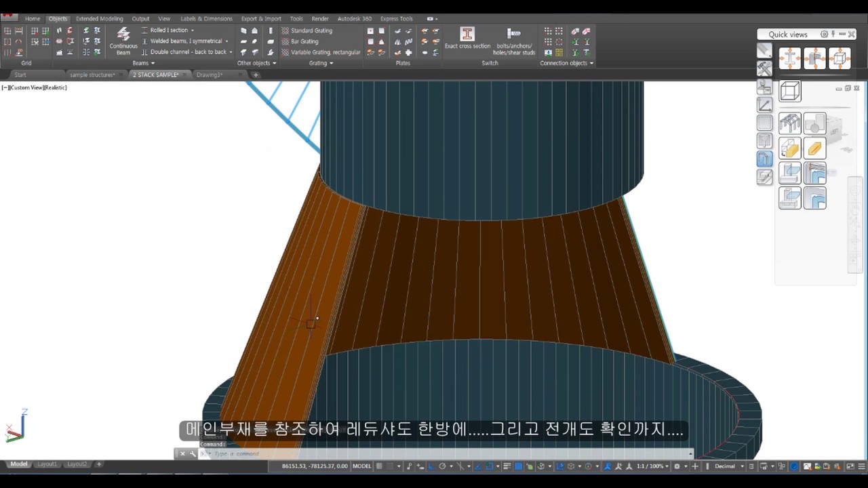Select the highlighted blue palette category
The height and width of the screenshot is (488, 868).
(x=764, y=159)
